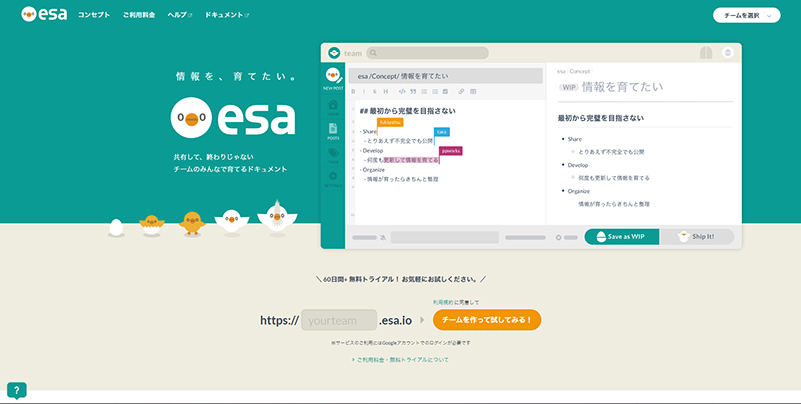The image size is (801, 404).
Task: Insert a link with the chain icon
Action: point(461,91)
